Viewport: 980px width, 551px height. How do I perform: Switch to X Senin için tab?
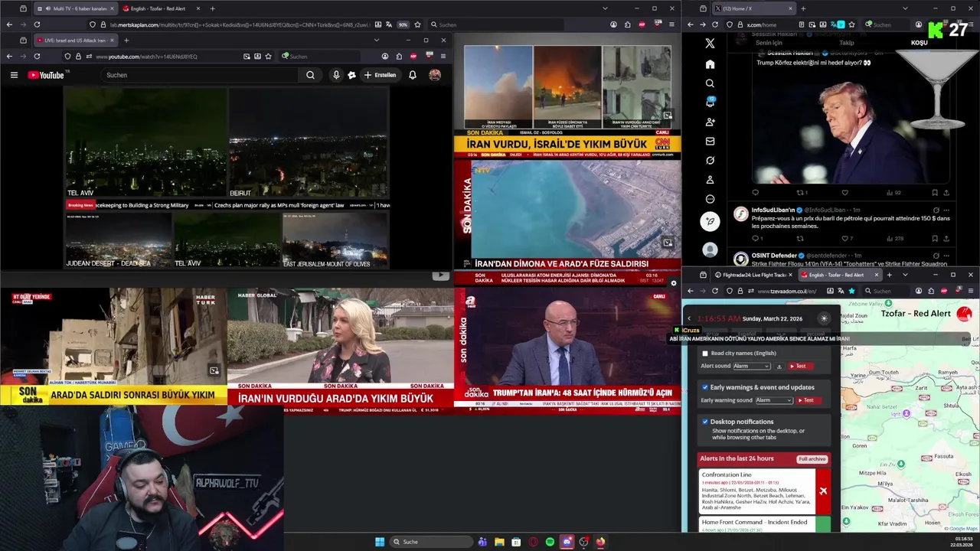coord(769,43)
